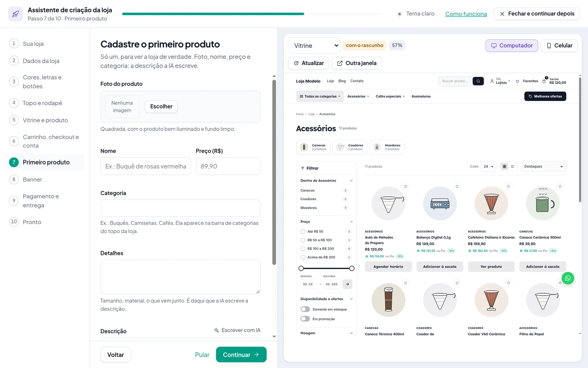The height and width of the screenshot is (368, 588).
Task: Open the Sacola bag icon
Action: tap(544, 81)
